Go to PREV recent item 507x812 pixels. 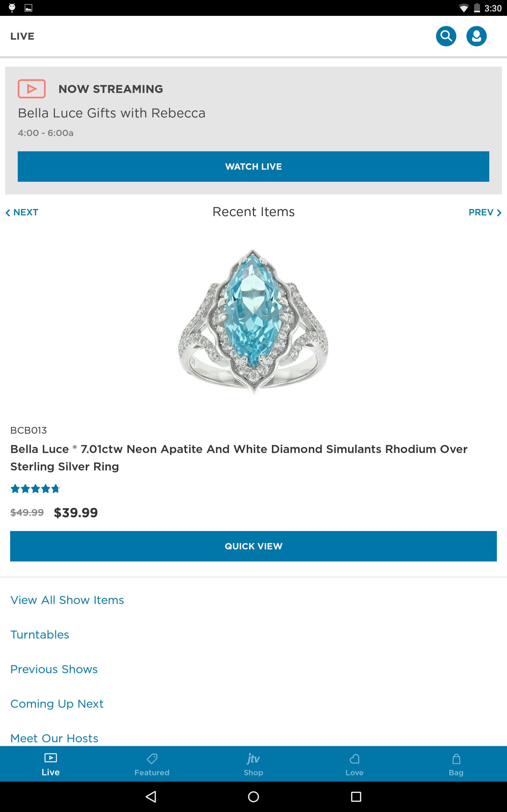click(x=485, y=213)
